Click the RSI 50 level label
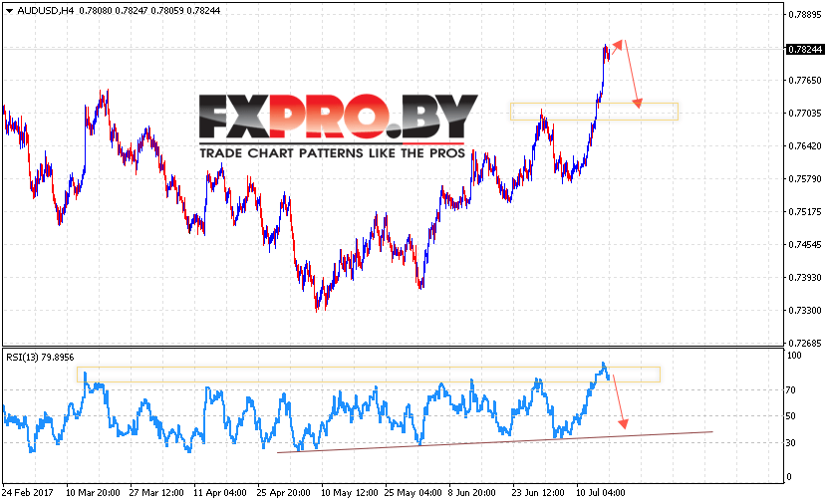Viewport: 826px width, 504px height. point(791,416)
